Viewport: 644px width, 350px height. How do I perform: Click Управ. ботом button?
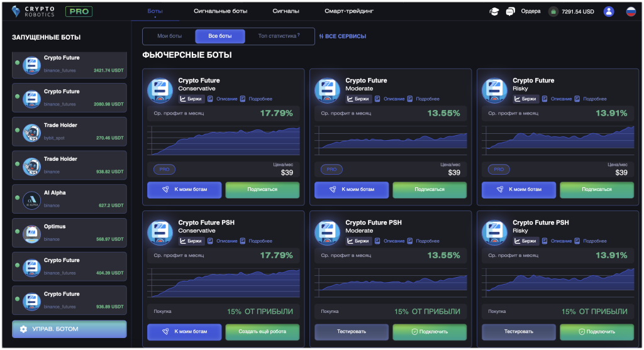pyautogui.click(x=69, y=329)
